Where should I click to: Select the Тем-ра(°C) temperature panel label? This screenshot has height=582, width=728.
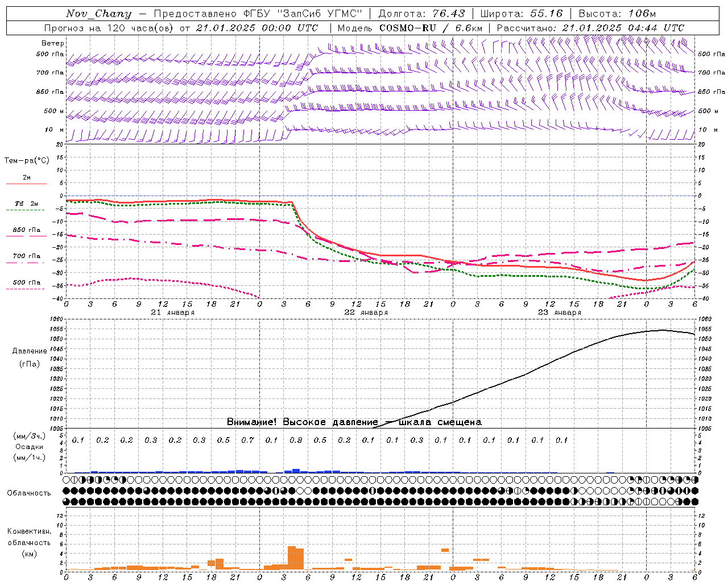[27, 161]
